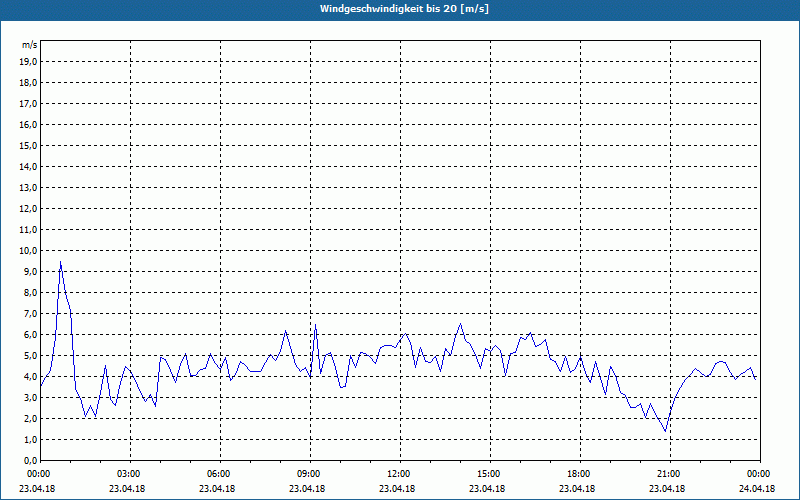
Task: Click the '13,0' y-axis label
Action: pyautogui.click(x=30, y=187)
